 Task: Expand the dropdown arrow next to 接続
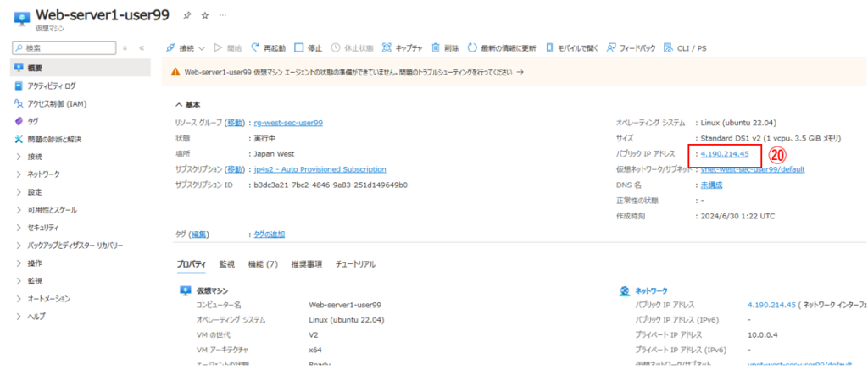202,48
